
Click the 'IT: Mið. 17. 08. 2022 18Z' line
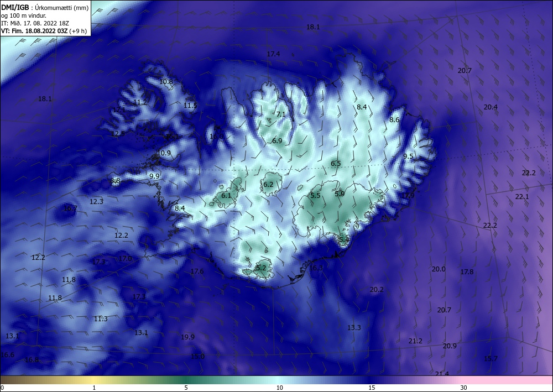point(35,23)
